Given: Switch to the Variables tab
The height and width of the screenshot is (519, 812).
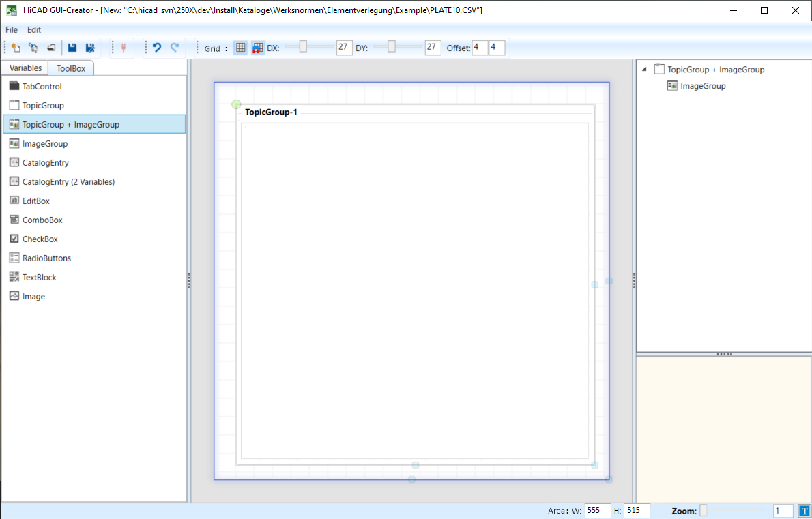Looking at the screenshot, I should [x=25, y=68].
